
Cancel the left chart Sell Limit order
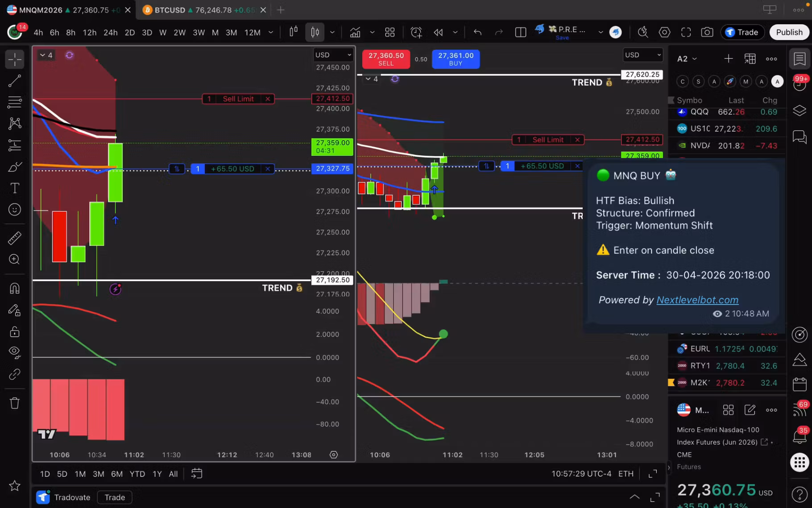pos(268,99)
